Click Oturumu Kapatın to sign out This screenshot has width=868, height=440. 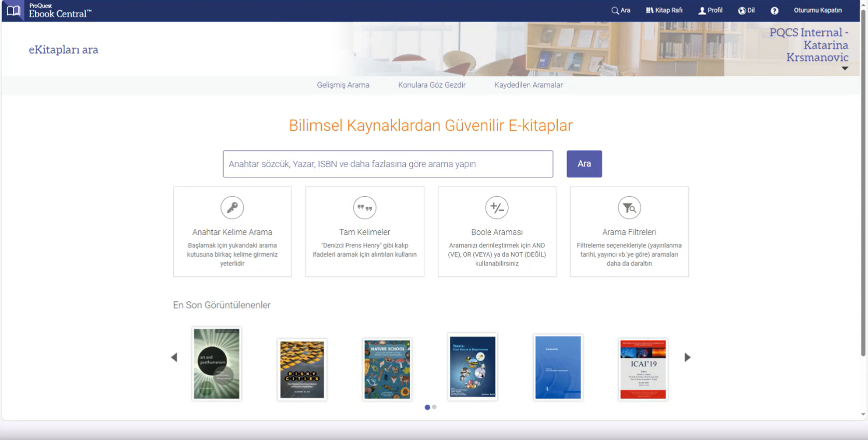[x=818, y=10]
